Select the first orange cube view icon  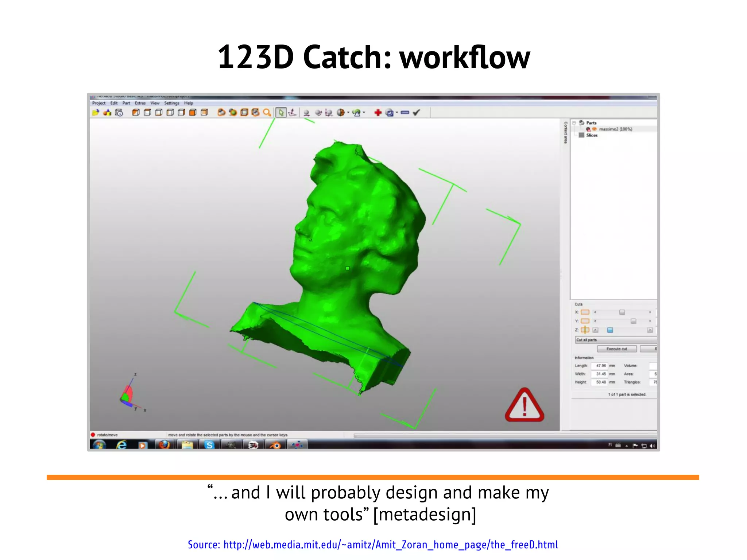(x=136, y=113)
